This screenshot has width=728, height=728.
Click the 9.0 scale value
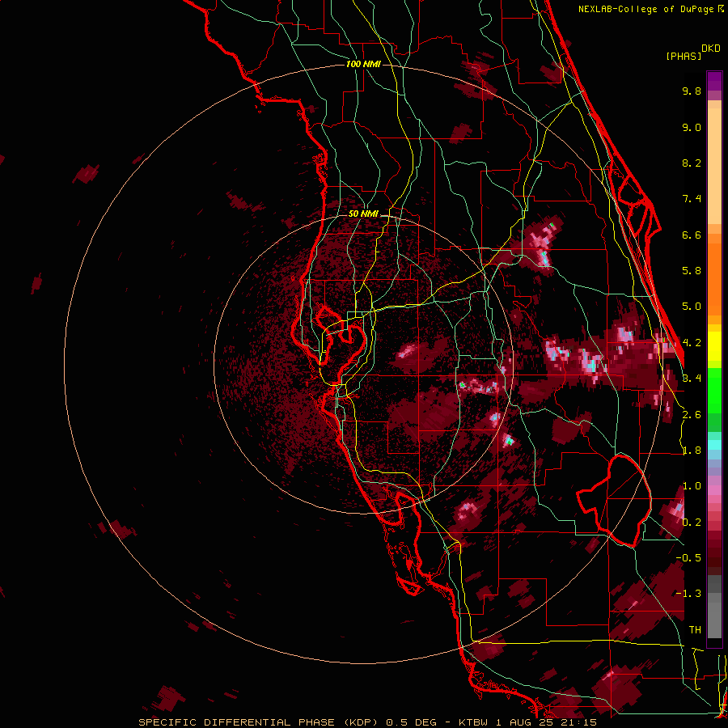(x=692, y=127)
